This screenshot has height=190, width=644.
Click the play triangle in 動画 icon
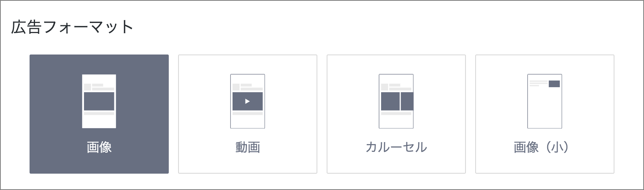pos(248,102)
